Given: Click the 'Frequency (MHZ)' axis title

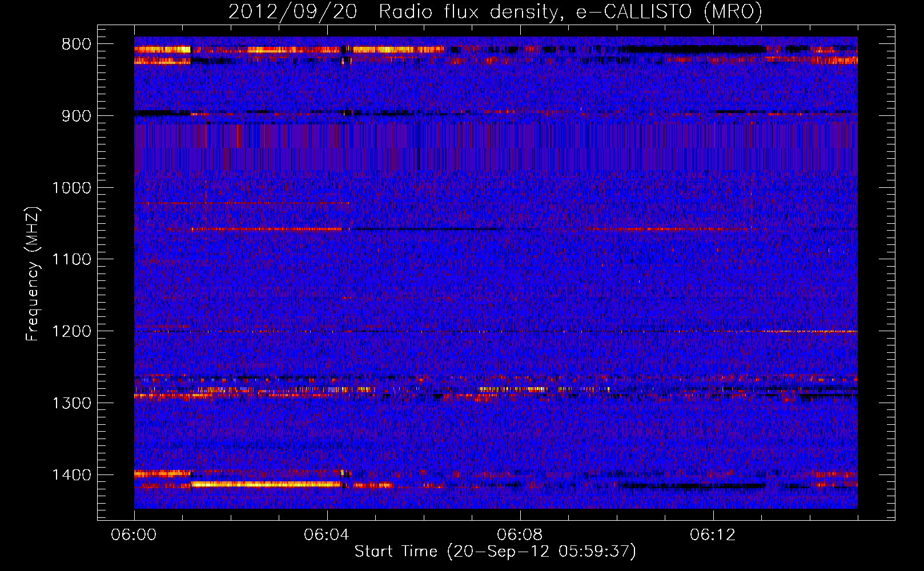Looking at the screenshot, I should 33,274.
